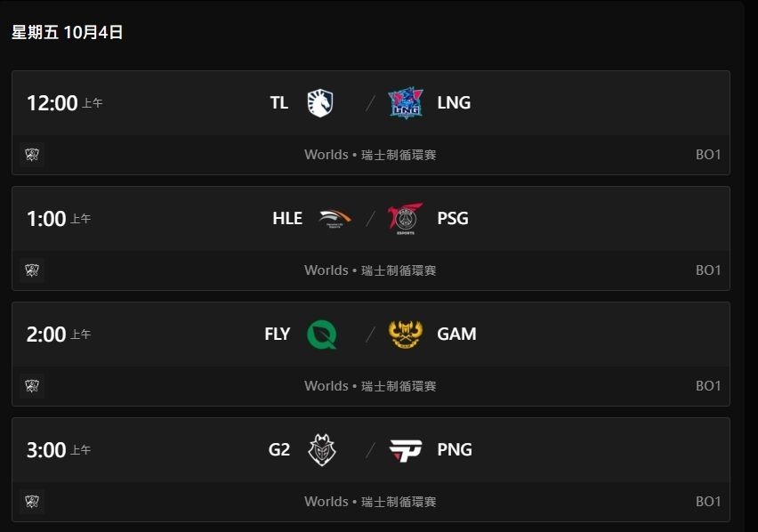Click the golden GAM team logo
758x532 pixels.
click(406, 334)
